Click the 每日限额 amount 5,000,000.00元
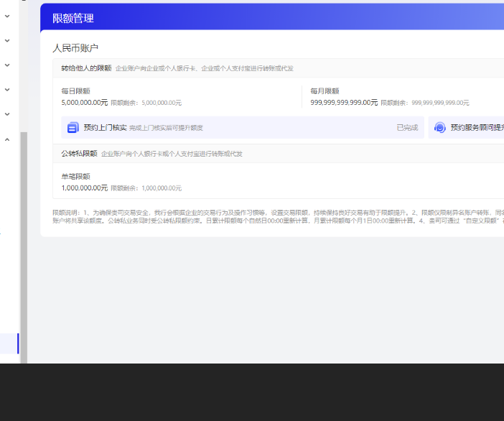This screenshot has width=504, height=421. click(85, 103)
